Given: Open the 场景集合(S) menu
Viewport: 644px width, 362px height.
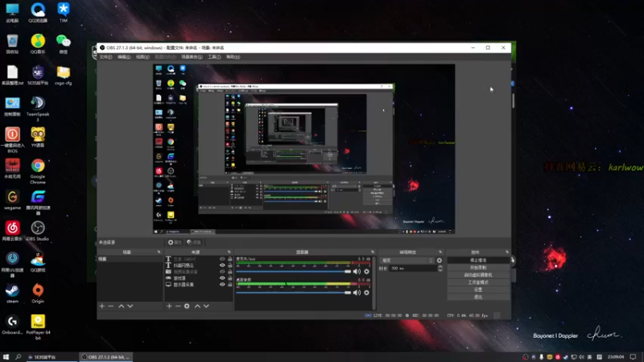Looking at the screenshot, I should tap(192, 57).
